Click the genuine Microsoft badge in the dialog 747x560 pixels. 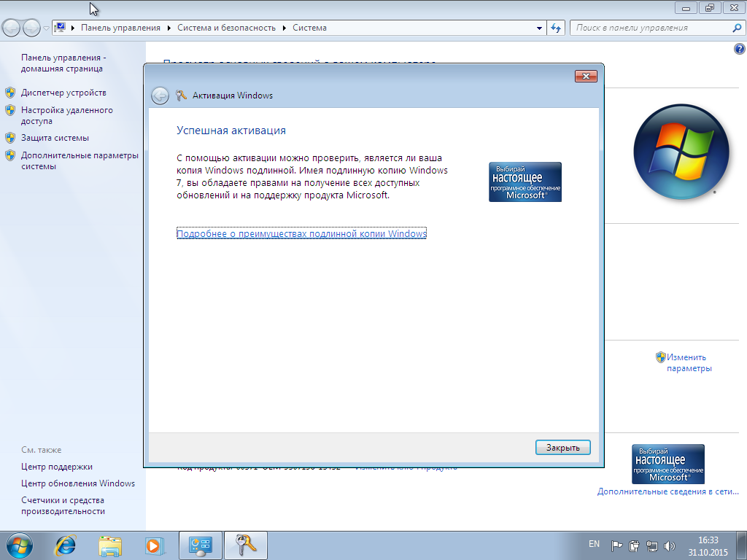(525, 182)
